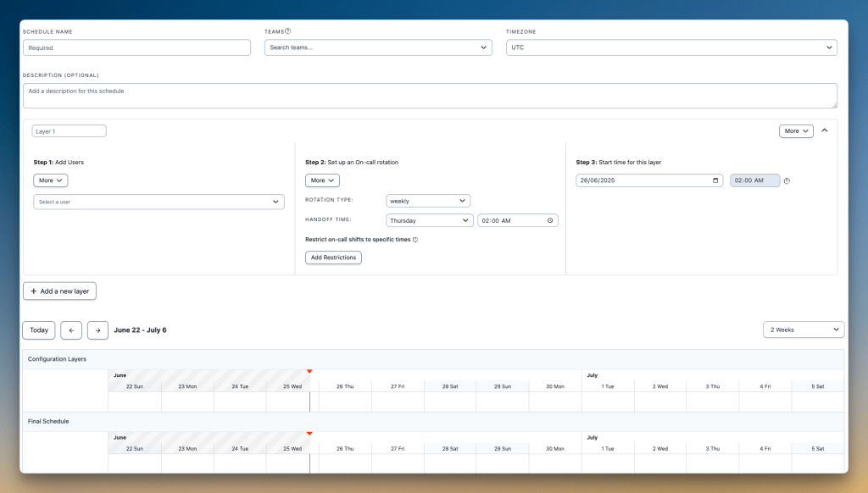Click the info icon next to Teams label

(x=287, y=30)
